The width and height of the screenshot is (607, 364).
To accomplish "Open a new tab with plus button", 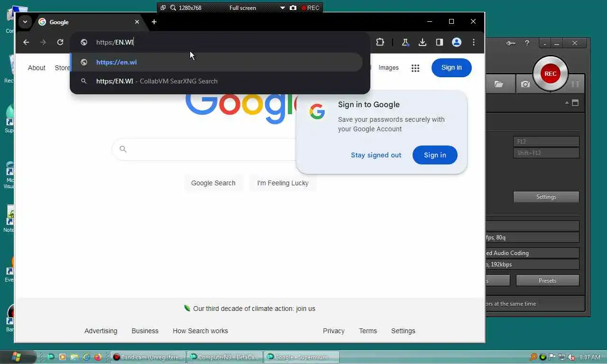I will 154,22.
